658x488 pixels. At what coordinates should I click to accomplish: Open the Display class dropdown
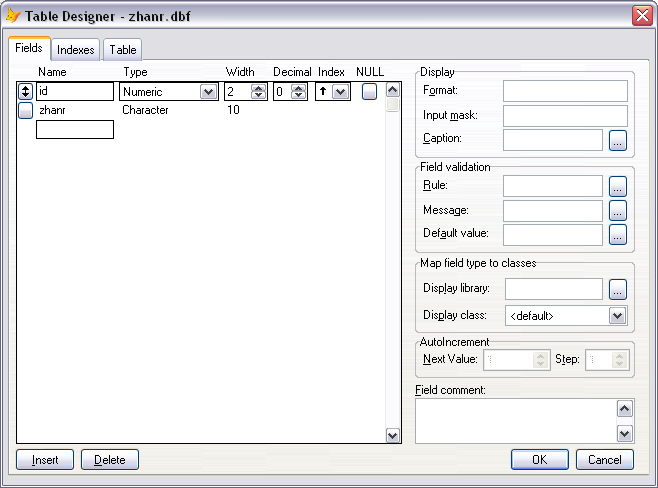point(617,316)
